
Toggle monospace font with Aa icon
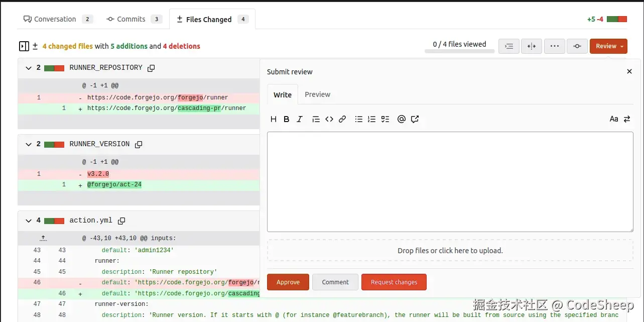point(613,119)
